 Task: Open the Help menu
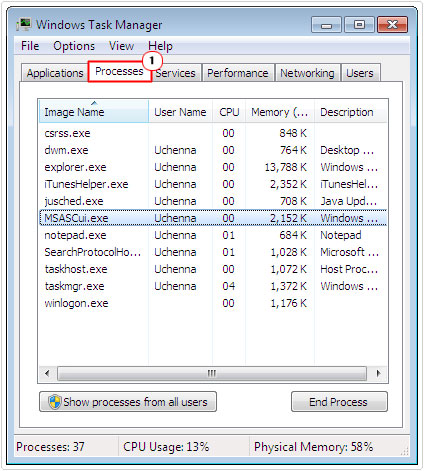(160, 46)
